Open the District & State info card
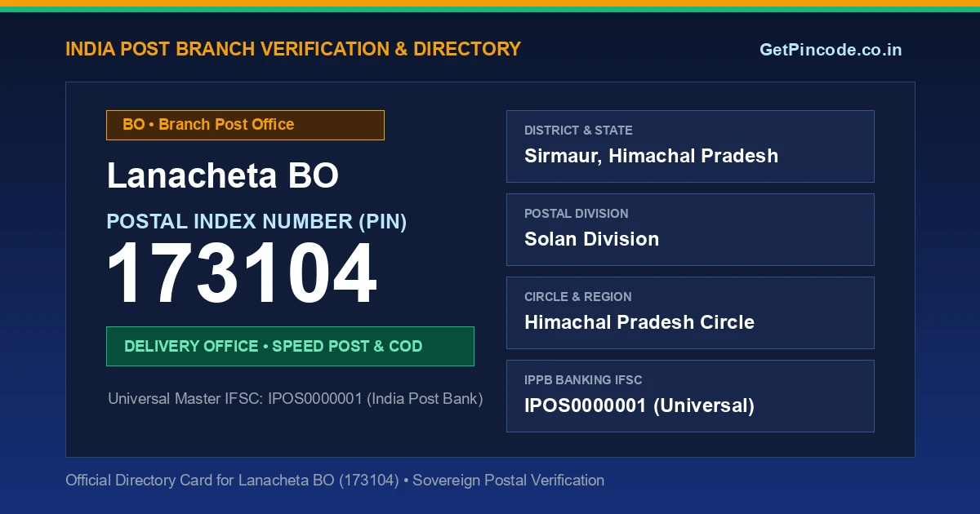This screenshot has height=514, width=980. pyautogui.click(x=690, y=146)
